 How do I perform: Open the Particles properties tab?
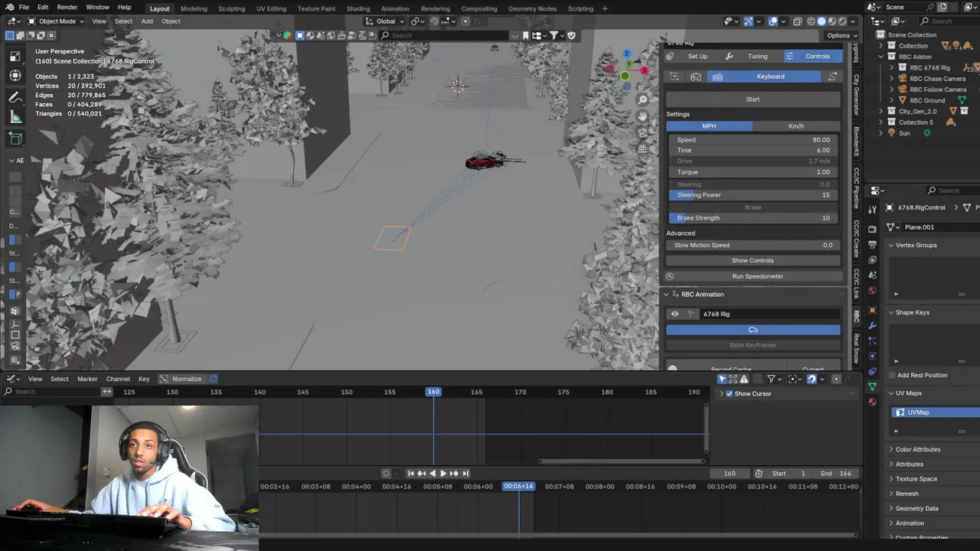(872, 341)
